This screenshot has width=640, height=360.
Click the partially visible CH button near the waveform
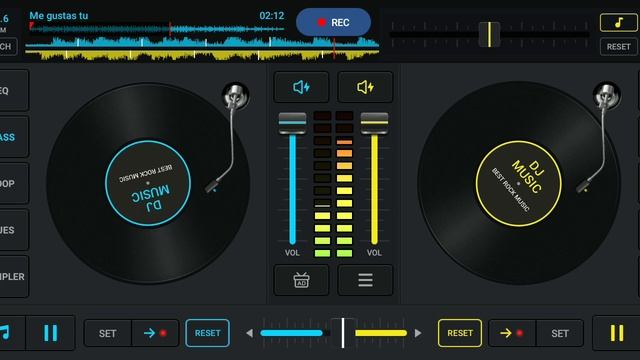click(8, 46)
